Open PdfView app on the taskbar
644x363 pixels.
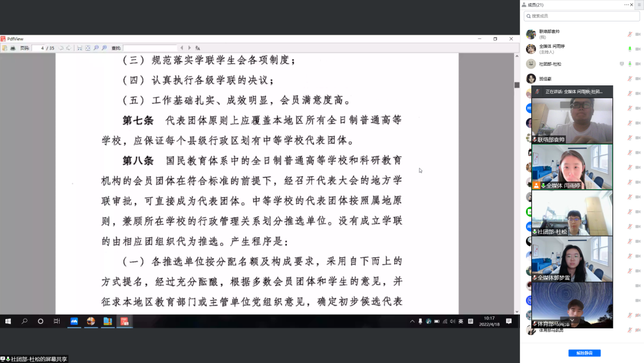(125, 321)
